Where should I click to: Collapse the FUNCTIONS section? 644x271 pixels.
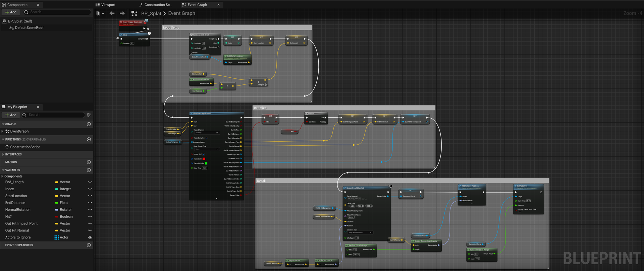[x=3, y=139]
